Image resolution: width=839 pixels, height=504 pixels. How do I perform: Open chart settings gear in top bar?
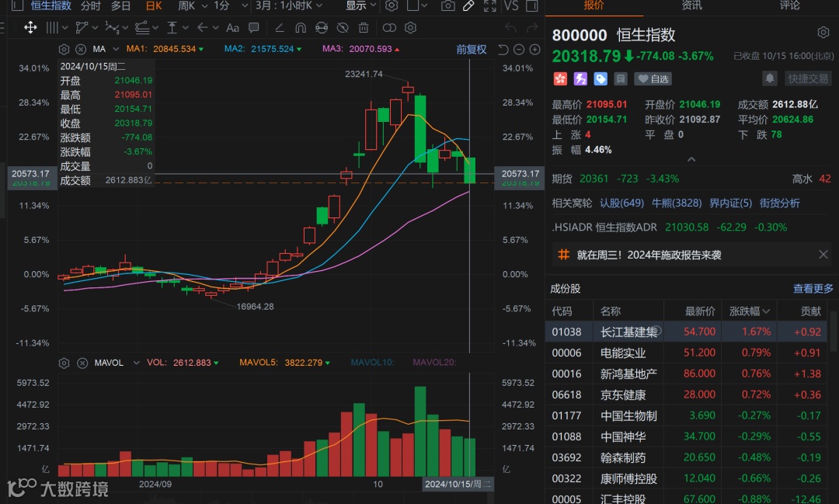click(392, 6)
